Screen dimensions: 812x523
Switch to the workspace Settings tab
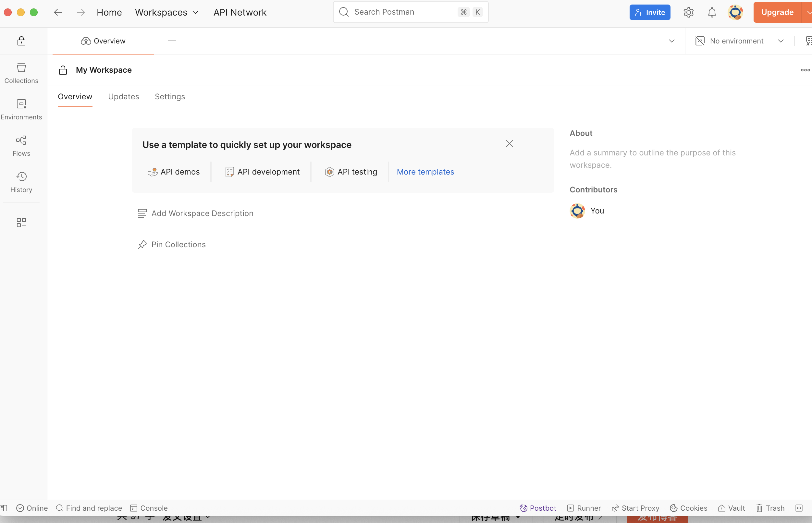(x=170, y=96)
